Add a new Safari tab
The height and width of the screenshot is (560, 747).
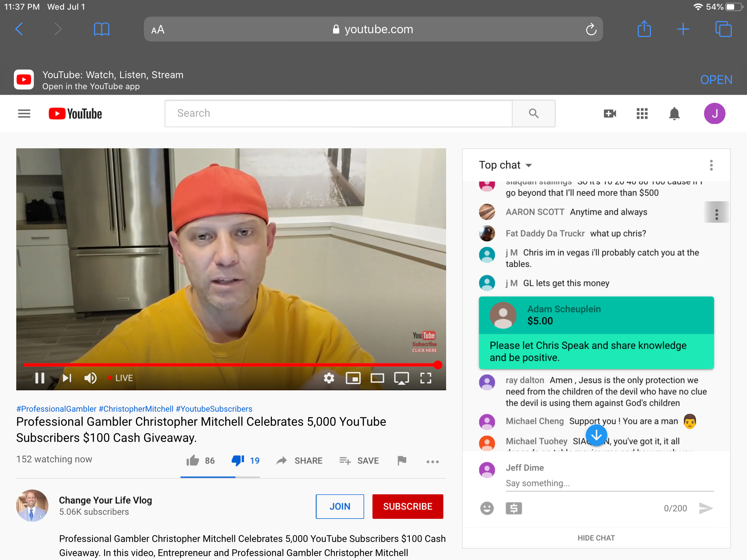683,29
